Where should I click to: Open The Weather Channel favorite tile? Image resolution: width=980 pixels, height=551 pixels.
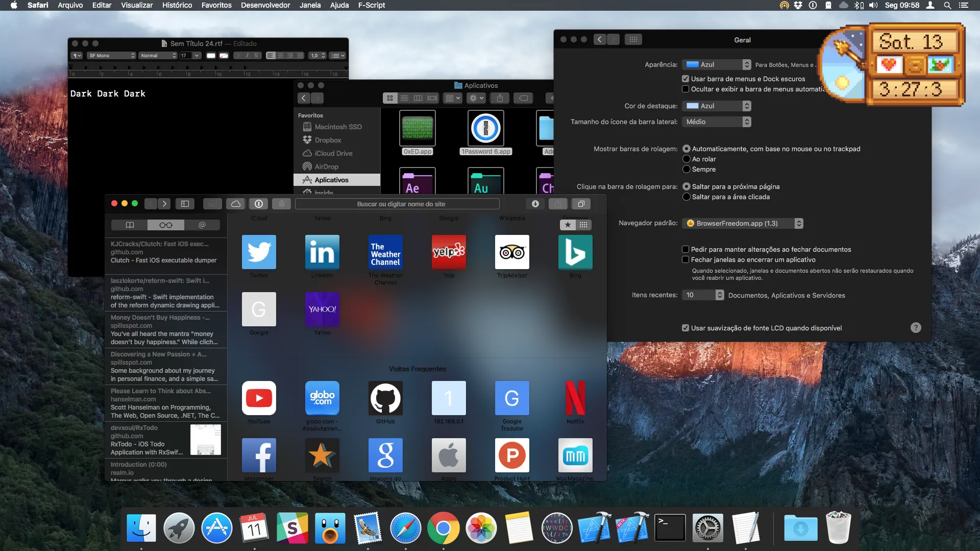click(x=385, y=252)
